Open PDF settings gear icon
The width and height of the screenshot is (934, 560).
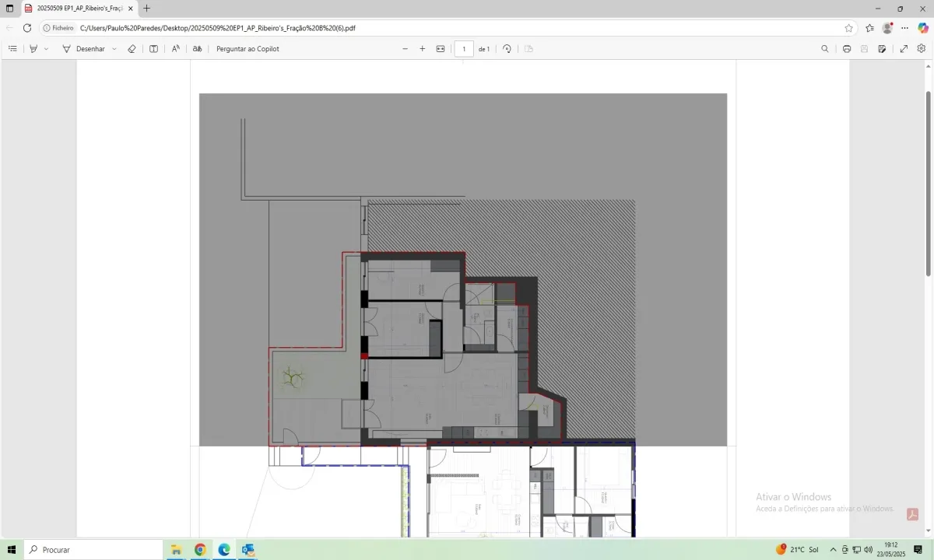922,49
